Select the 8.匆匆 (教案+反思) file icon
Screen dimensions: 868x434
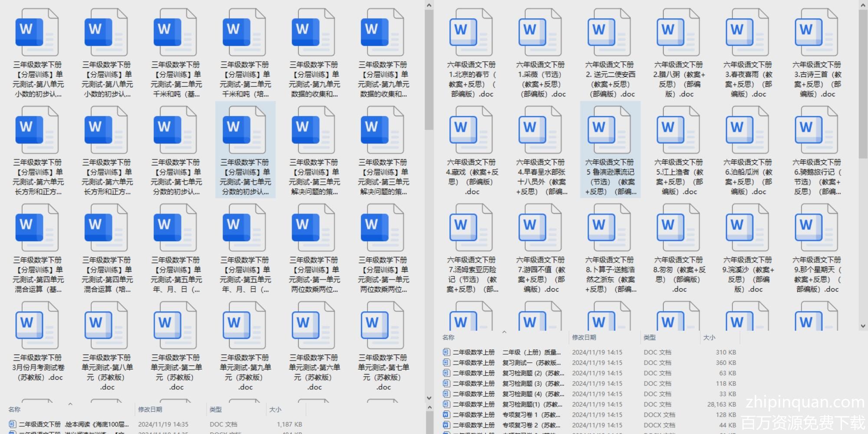click(678, 228)
